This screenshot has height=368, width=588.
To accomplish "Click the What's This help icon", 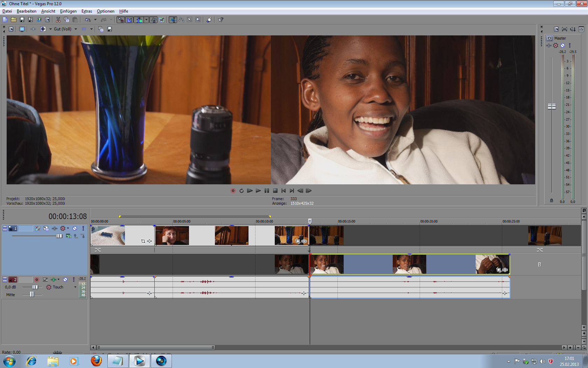I will (x=221, y=20).
